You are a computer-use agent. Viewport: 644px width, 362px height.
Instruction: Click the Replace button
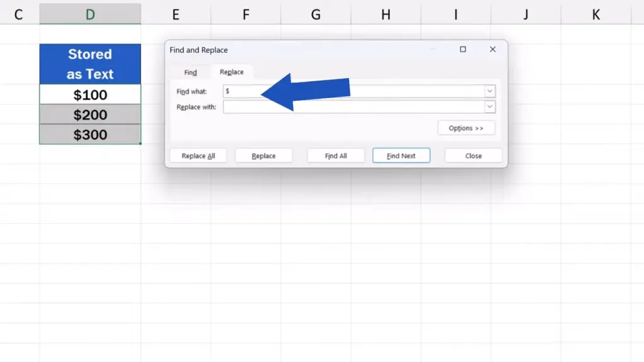[x=264, y=156]
